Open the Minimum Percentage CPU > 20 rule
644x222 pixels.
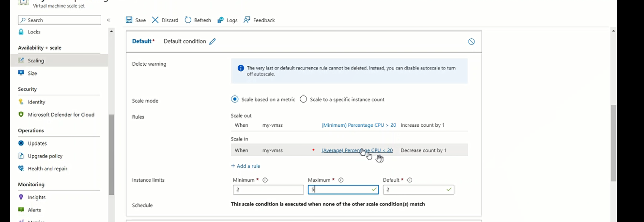[x=358, y=125]
